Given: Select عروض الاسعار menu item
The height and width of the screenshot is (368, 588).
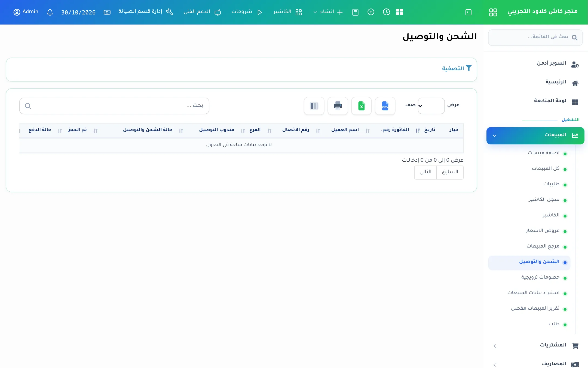Looking at the screenshot, I should 542,231.
